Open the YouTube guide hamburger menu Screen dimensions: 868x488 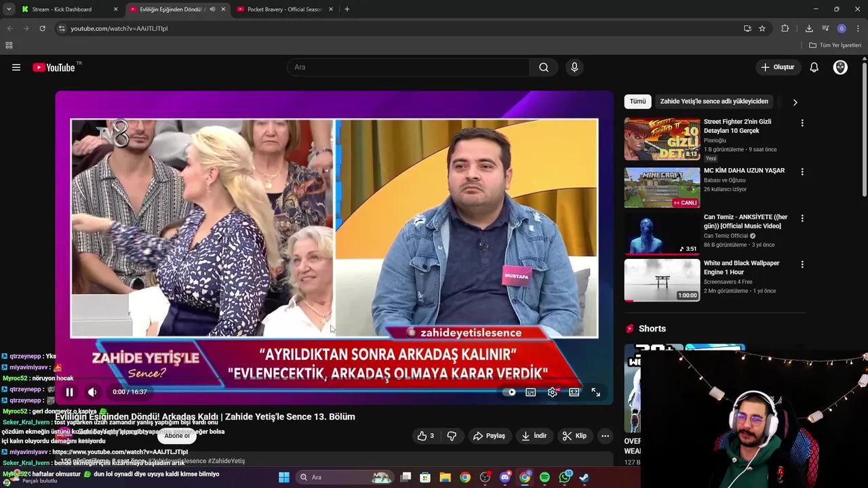pyautogui.click(x=16, y=67)
